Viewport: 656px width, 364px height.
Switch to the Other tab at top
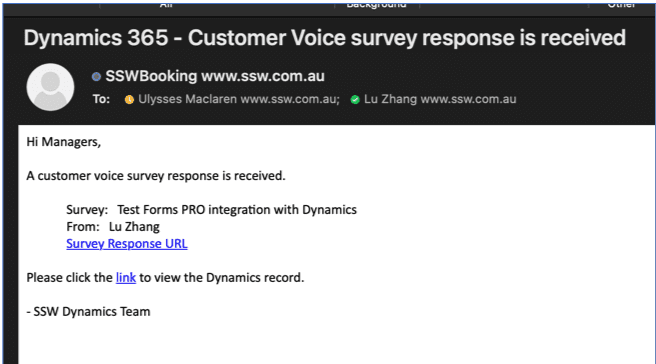tap(621, 5)
